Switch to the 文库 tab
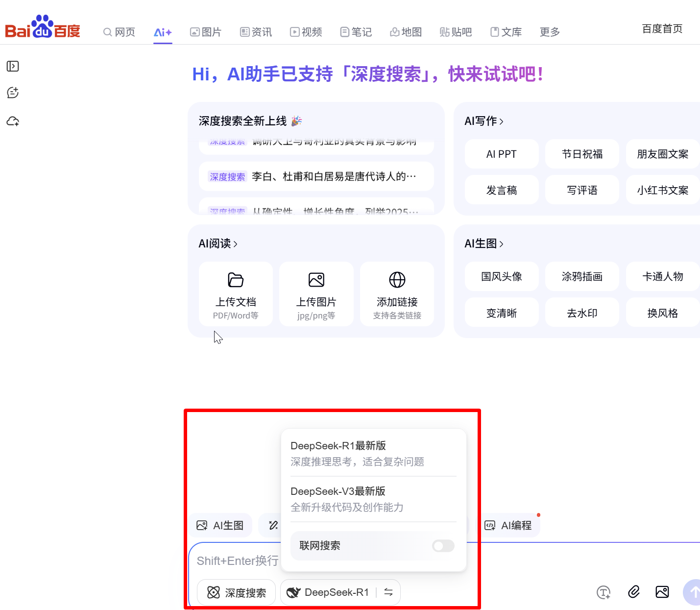The image size is (700, 610). (x=506, y=32)
